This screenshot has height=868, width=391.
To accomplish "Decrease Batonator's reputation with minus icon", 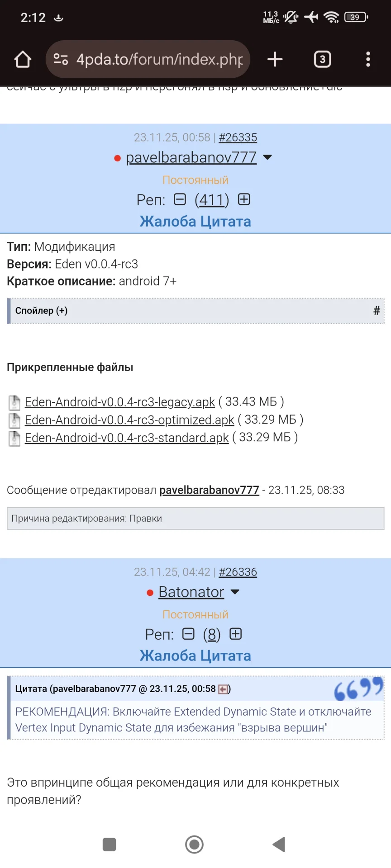I will pos(188,634).
